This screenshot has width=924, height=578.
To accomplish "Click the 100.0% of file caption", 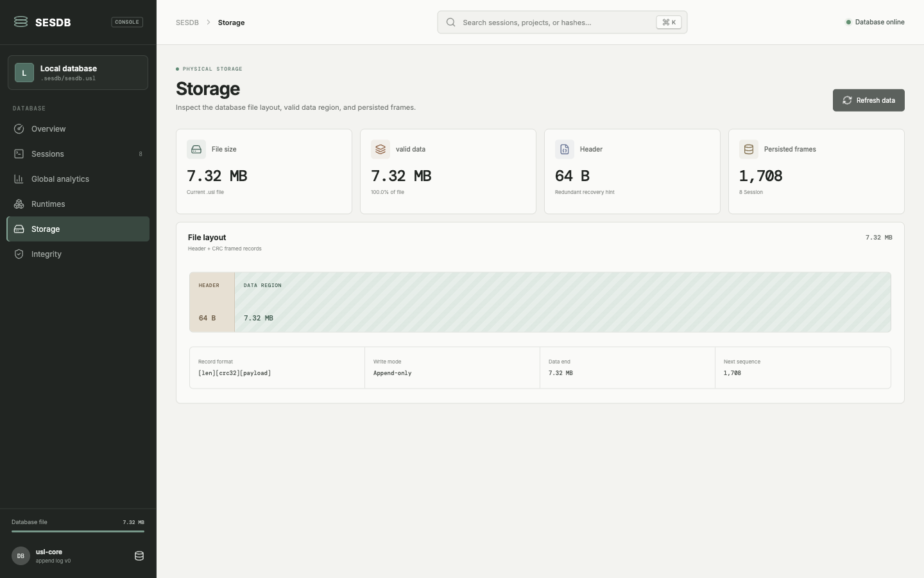I will tap(388, 192).
